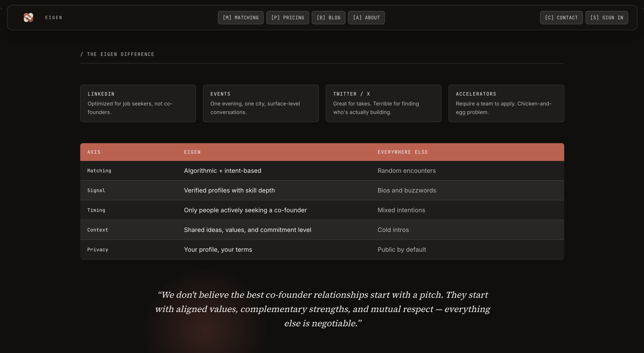Select the LINKEDIN comparison card
Image resolution: width=644 pixels, height=353 pixels.
click(x=138, y=103)
